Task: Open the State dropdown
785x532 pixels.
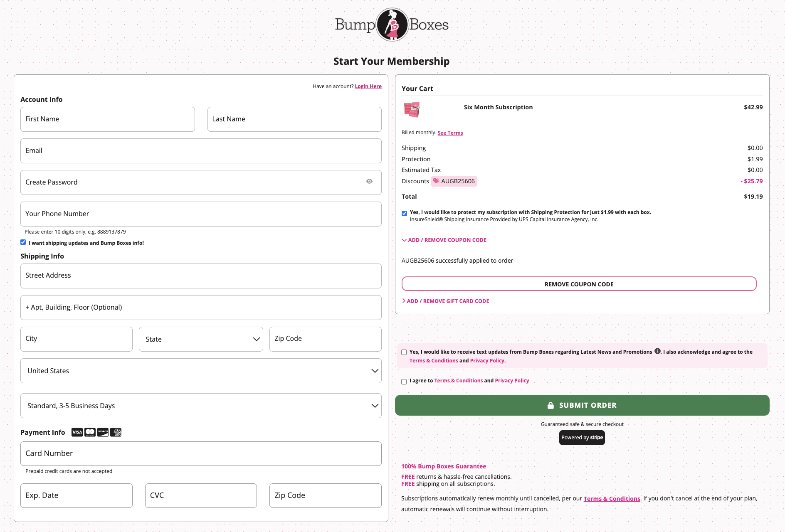Action: tap(201, 339)
